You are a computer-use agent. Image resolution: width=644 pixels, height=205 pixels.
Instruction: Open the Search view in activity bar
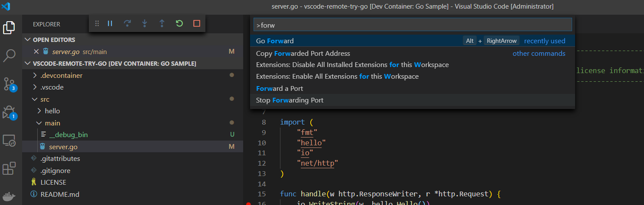[x=10, y=55]
